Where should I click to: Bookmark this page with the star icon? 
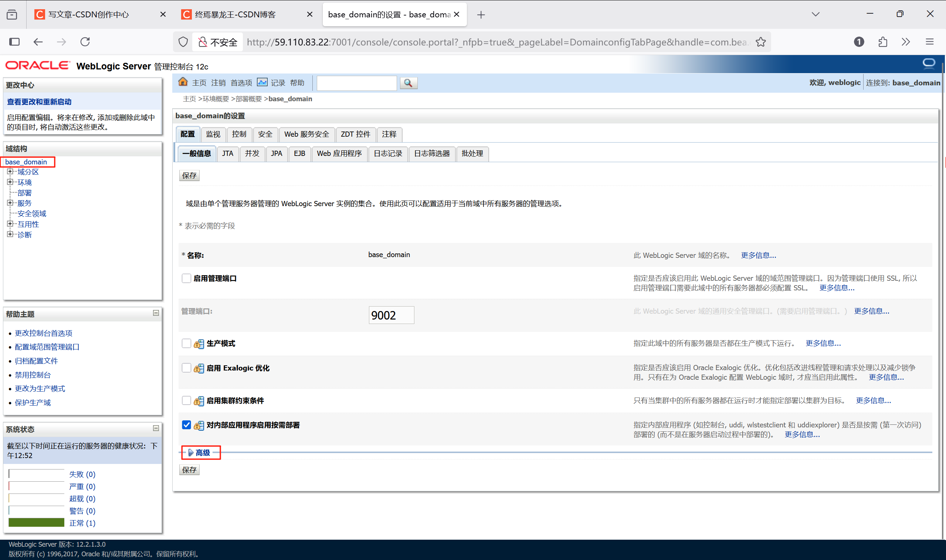(760, 42)
